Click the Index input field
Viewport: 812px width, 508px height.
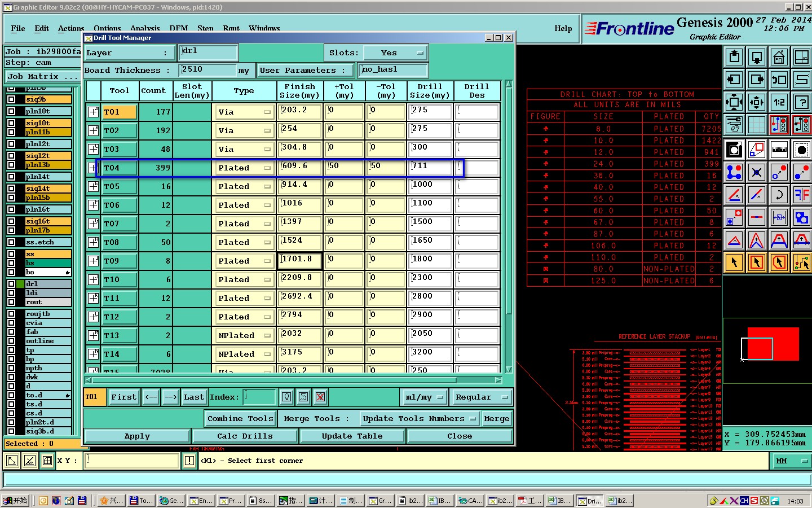click(259, 397)
